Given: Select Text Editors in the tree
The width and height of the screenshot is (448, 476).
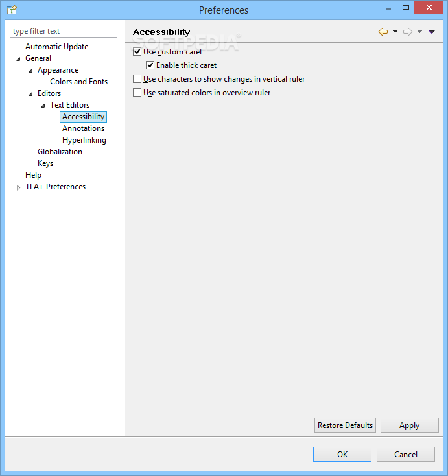Looking at the screenshot, I should click(x=70, y=105).
